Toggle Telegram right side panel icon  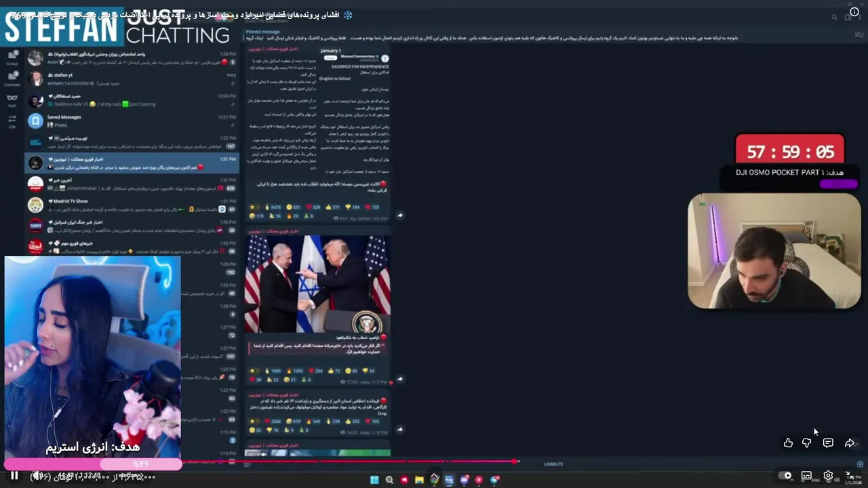(x=848, y=17)
